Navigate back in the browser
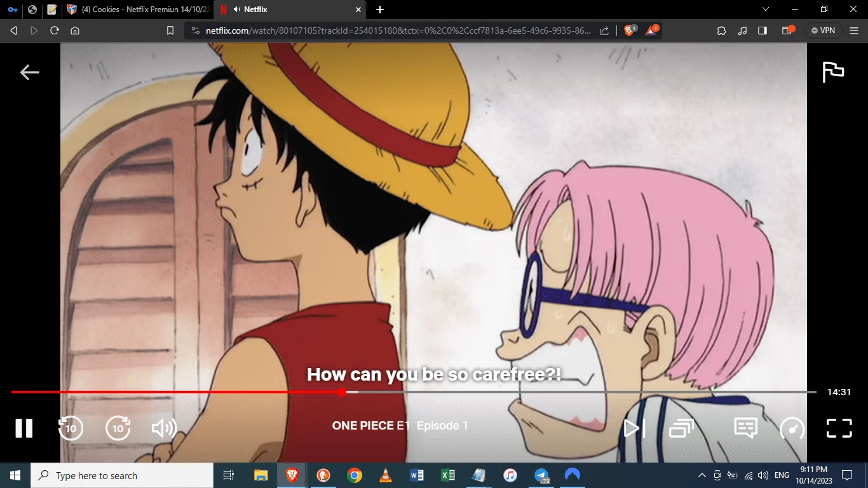 [14, 30]
